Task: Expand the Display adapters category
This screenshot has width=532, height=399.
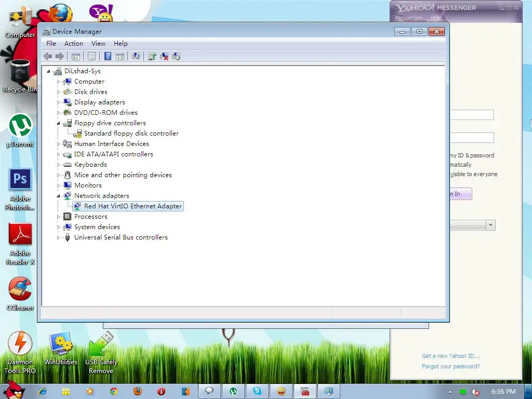Action: 58,102
